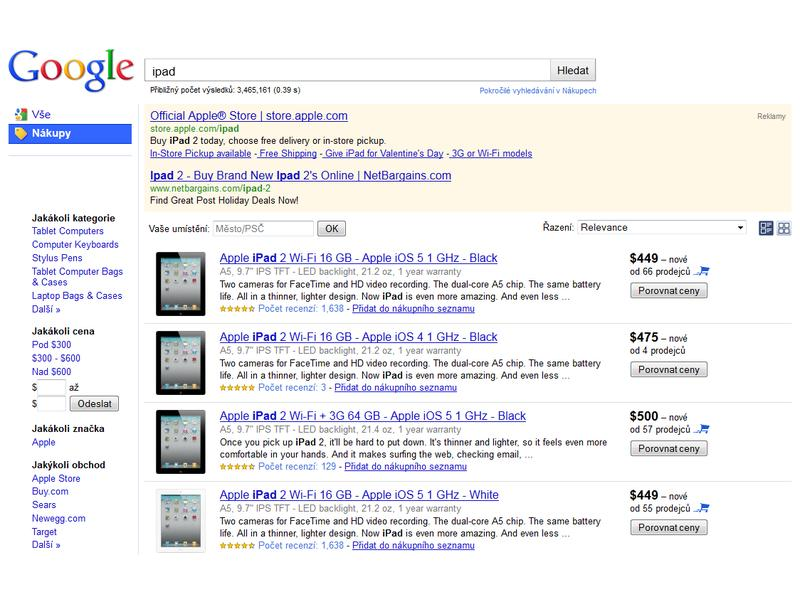Click the Nákupy shopping tag icon
This screenshot has height=600, width=800.
pyautogui.click(x=20, y=134)
